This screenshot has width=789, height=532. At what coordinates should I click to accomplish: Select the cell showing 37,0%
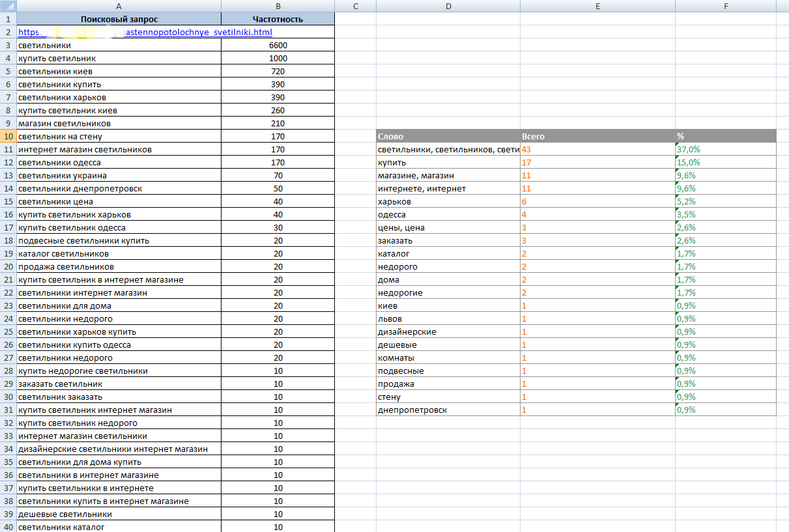click(726, 150)
